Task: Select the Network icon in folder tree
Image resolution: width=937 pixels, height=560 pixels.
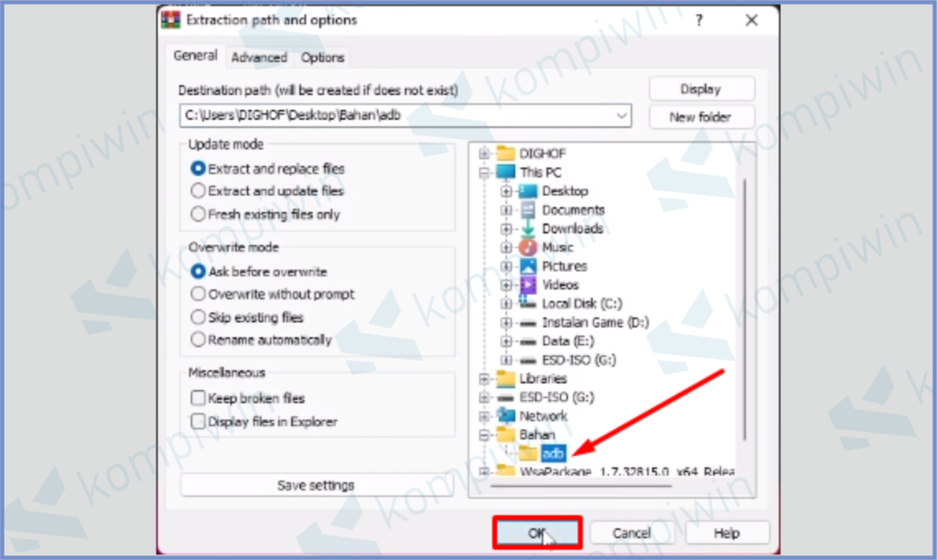Action: pyautogui.click(x=505, y=415)
